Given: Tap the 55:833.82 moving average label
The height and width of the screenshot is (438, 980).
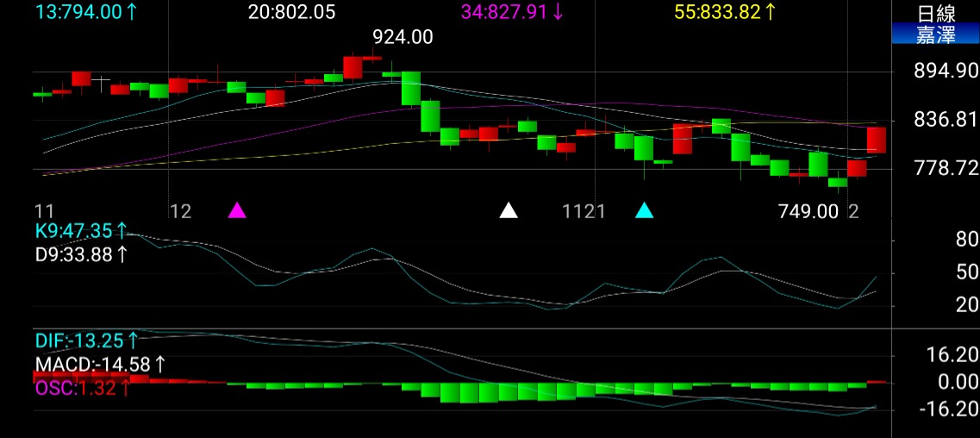Looking at the screenshot, I should pos(725,11).
